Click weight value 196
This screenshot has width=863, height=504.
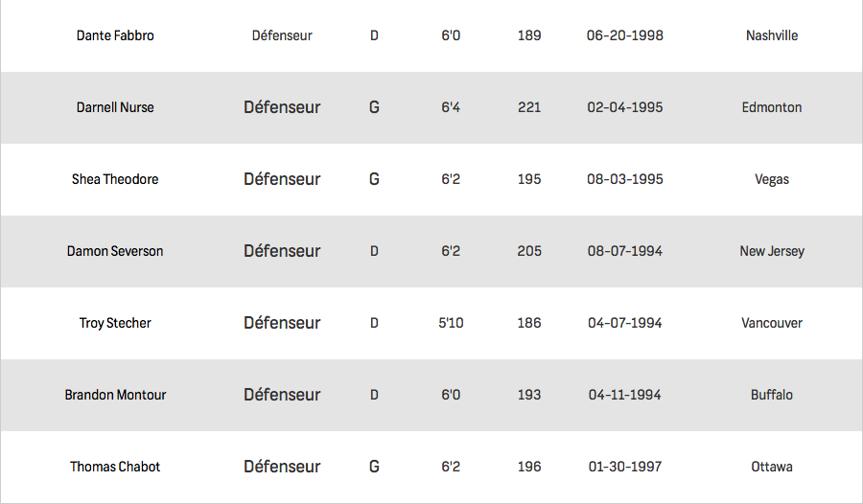pyautogui.click(x=529, y=467)
